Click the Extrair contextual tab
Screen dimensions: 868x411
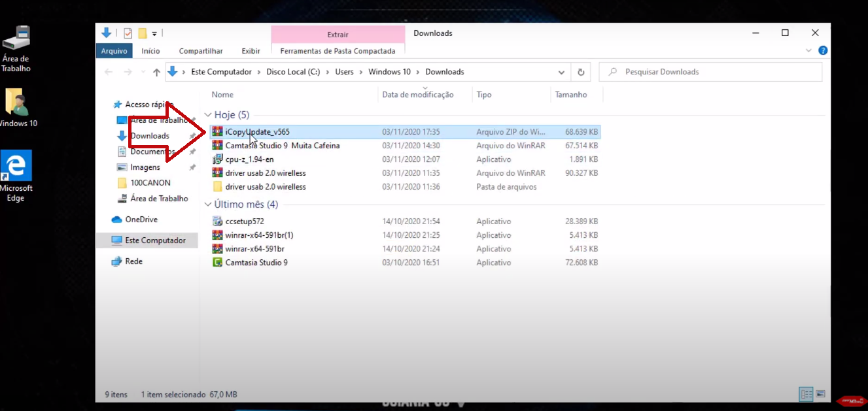(x=338, y=35)
